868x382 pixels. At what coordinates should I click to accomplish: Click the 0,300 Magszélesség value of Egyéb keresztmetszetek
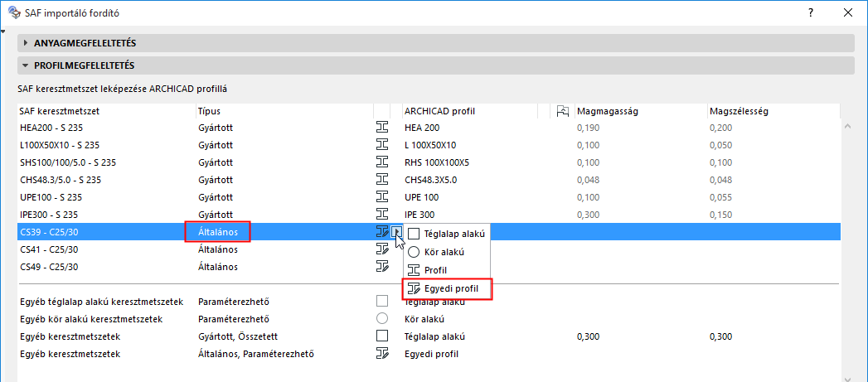coord(720,336)
